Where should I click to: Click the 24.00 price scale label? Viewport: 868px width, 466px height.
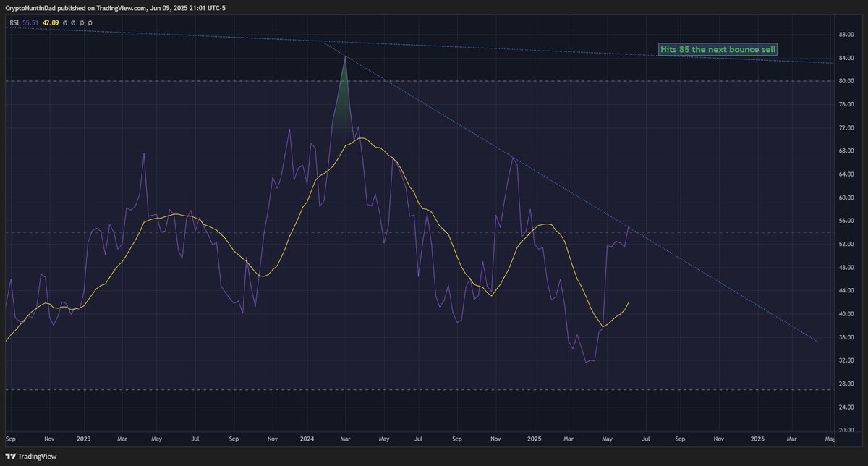848,407
